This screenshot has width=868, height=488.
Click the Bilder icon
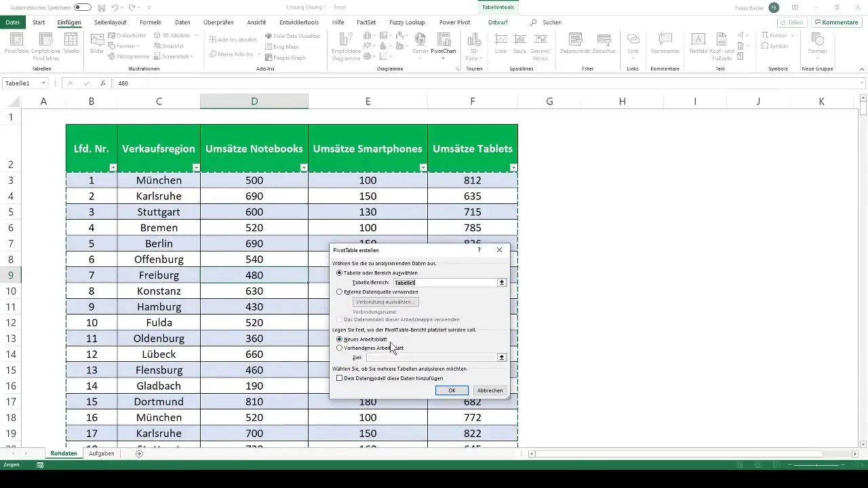pyautogui.click(x=97, y=44)
